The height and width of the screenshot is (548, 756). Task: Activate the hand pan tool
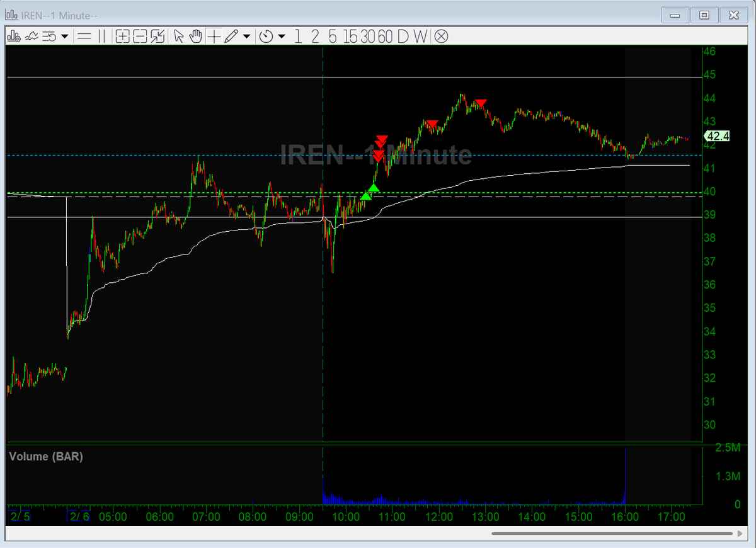click(x=195, y=36)
